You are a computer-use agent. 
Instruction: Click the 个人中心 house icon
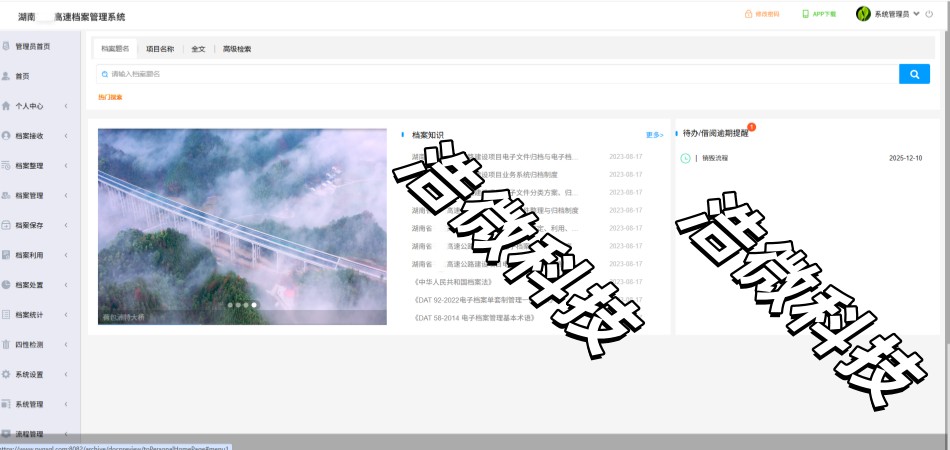click(x=6, y=106)
